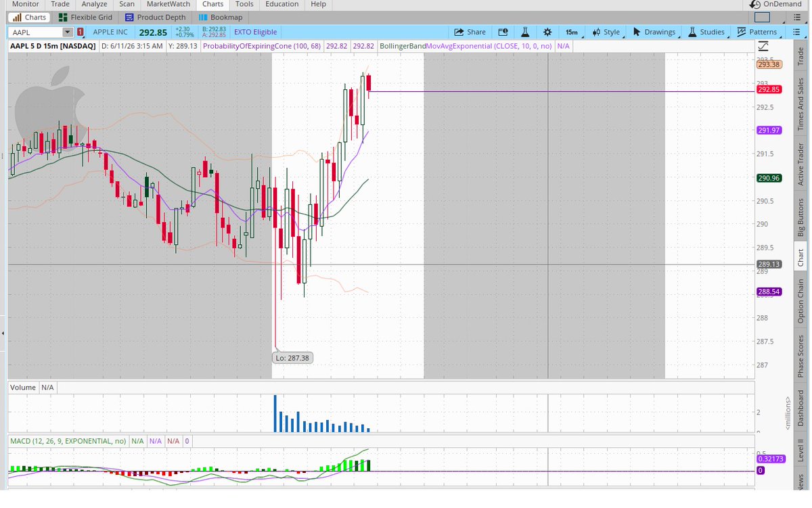Open the list menu right of Patterns

(x=796, y=32)
